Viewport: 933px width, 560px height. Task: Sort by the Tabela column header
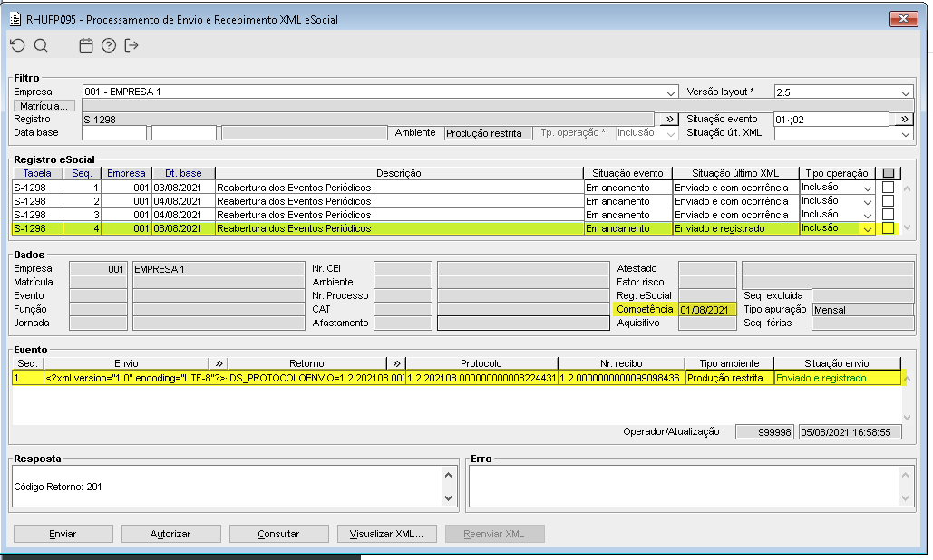coord(37,173)
